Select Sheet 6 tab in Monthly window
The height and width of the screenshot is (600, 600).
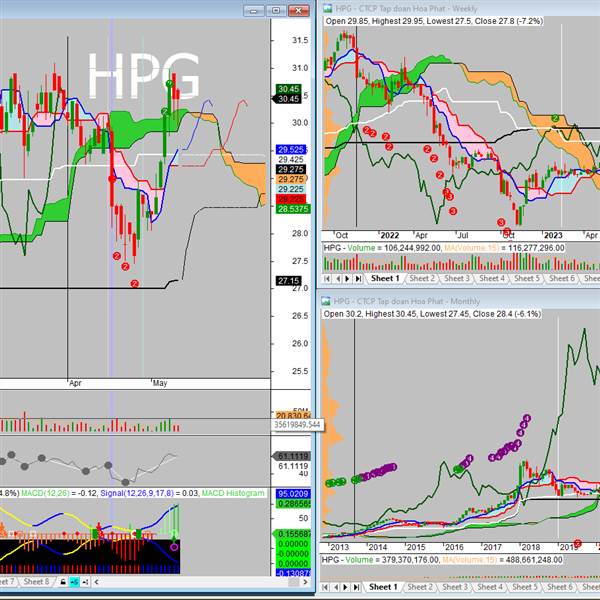pyautogui.click(x=560, y=587)
